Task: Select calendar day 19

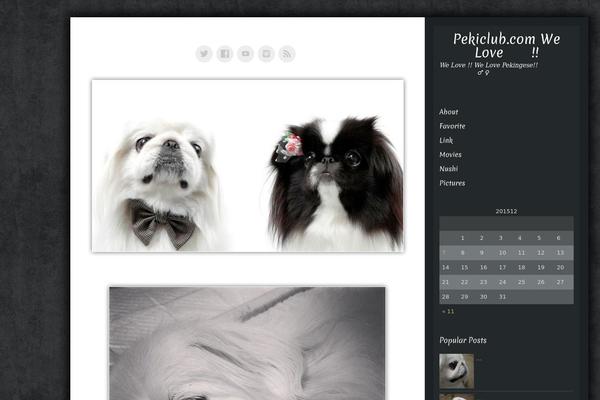Action: (x=541, y=268)
